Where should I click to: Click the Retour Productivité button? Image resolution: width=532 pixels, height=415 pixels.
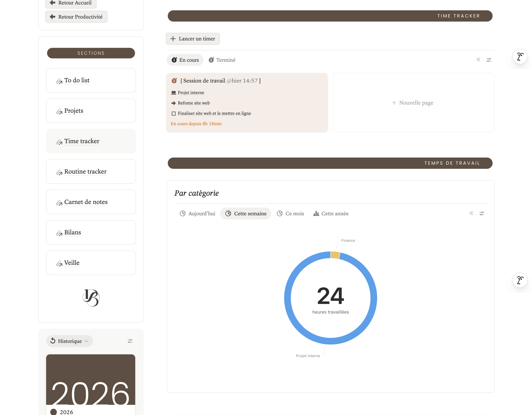(76, 17)
